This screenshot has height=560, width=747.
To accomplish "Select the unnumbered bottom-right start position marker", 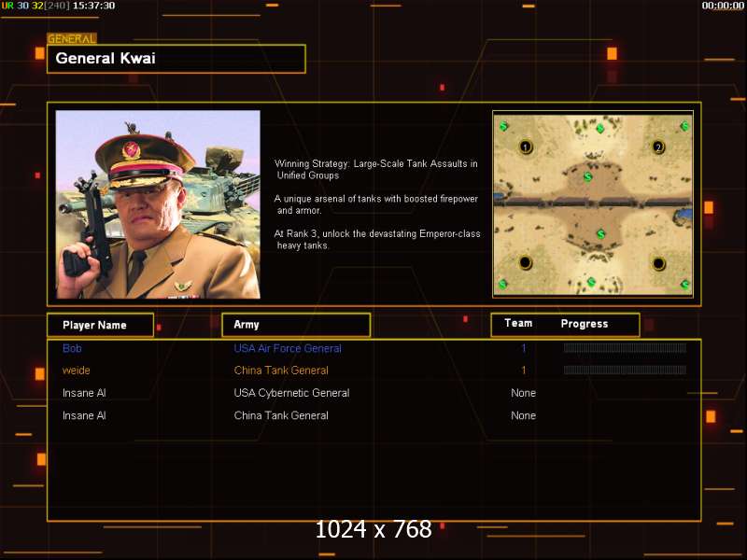I will click(x=658, y=263).
